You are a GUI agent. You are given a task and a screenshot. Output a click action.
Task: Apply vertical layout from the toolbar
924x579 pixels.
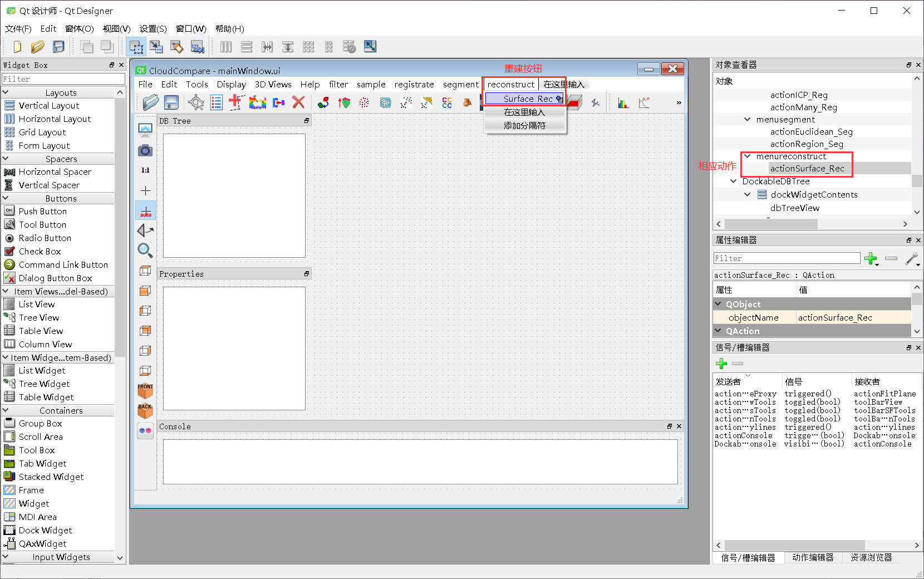tap(247, 47)
